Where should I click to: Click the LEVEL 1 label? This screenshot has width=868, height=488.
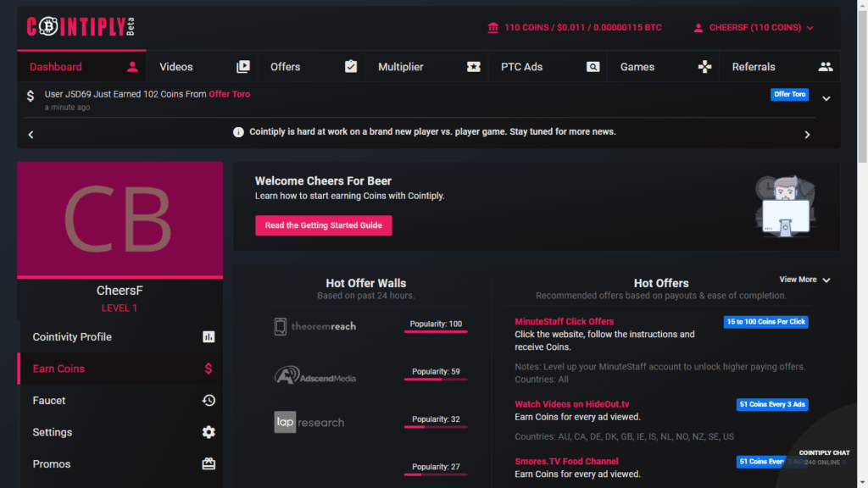pos(120,308)
